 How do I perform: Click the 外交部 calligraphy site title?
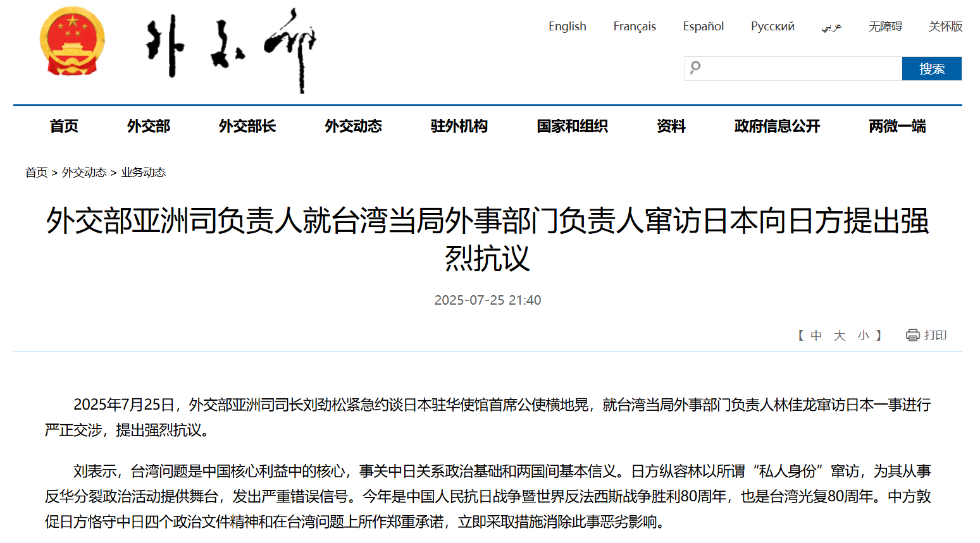click(x=230, y=51)
